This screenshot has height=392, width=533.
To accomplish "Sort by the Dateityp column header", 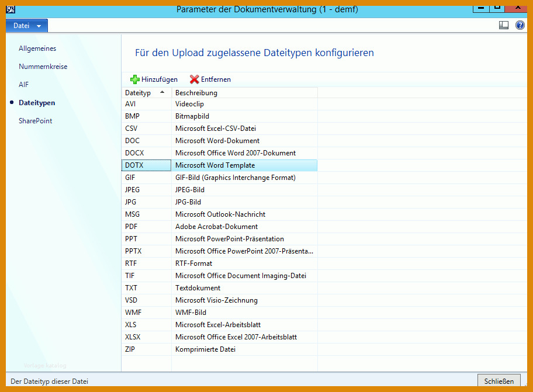I will point(147,93).
